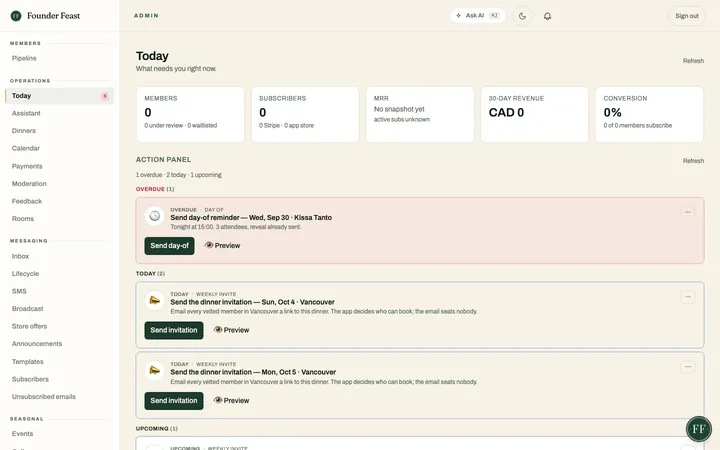Open the Calendar page
This screenshot has height=450, width=720.
pos(26,148)
